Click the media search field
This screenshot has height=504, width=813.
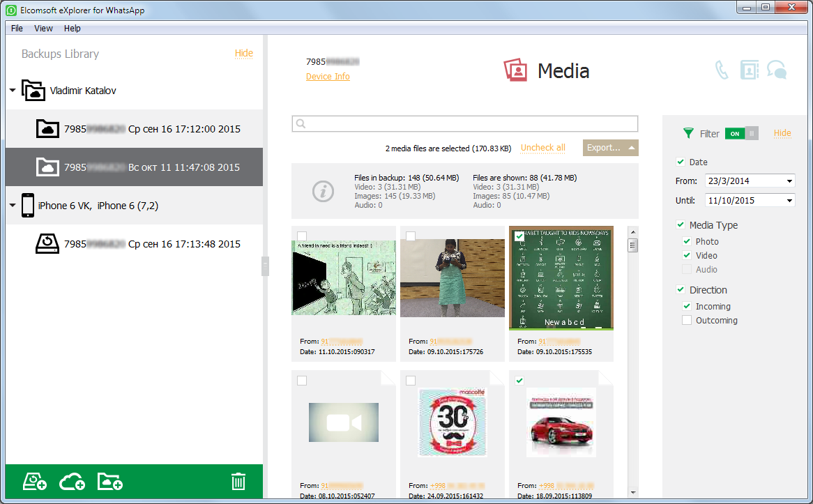[464, 123]
